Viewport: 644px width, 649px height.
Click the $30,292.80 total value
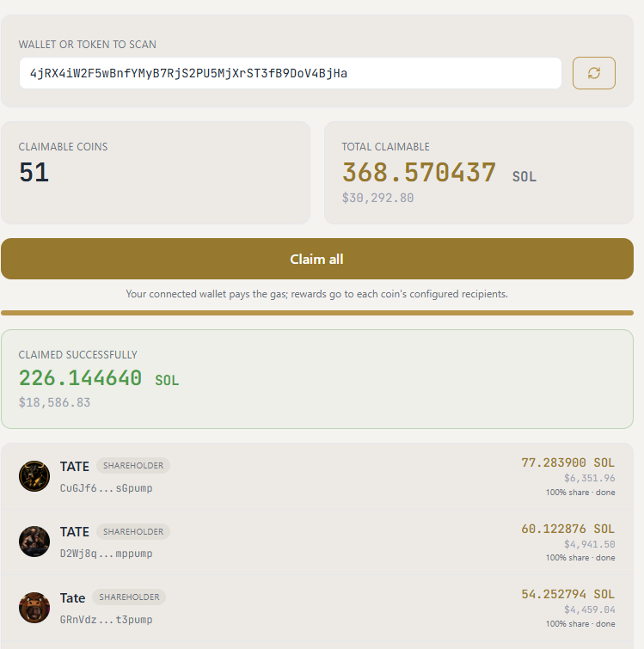[377, 198]
